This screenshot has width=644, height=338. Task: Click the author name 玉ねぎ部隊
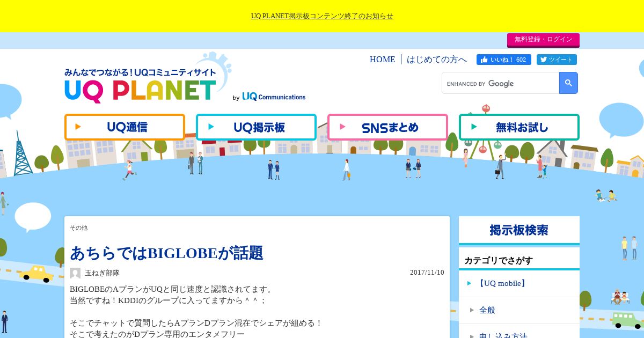pyautogui.click(x=102, y=273)
